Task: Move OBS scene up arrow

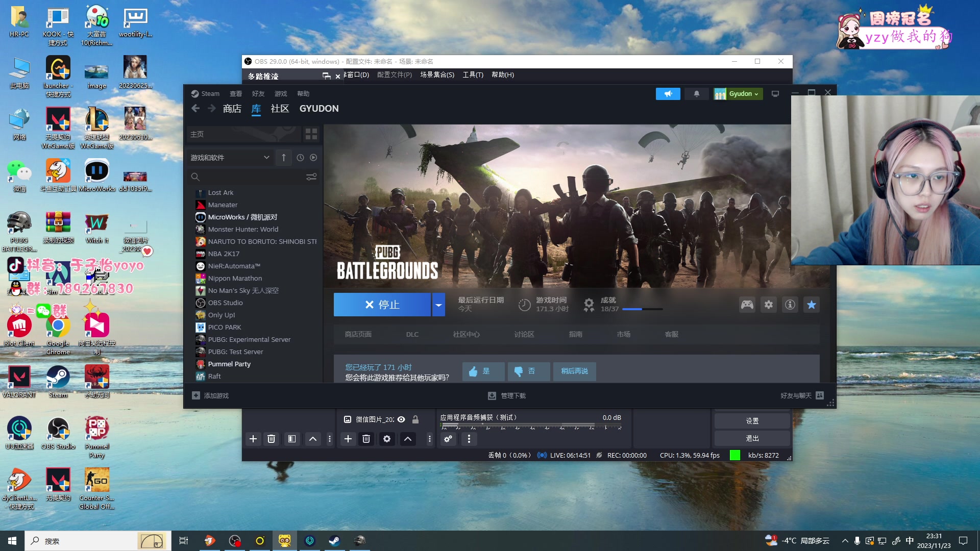Action: pyautogui.click(x=313, y=439)
